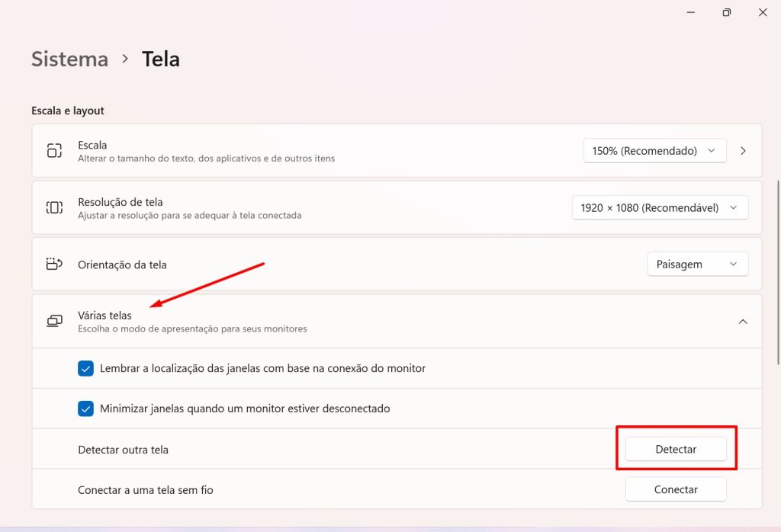781x532 pixels.
Task: Click the Resolução de tela icon
Action: pos(54,207)
